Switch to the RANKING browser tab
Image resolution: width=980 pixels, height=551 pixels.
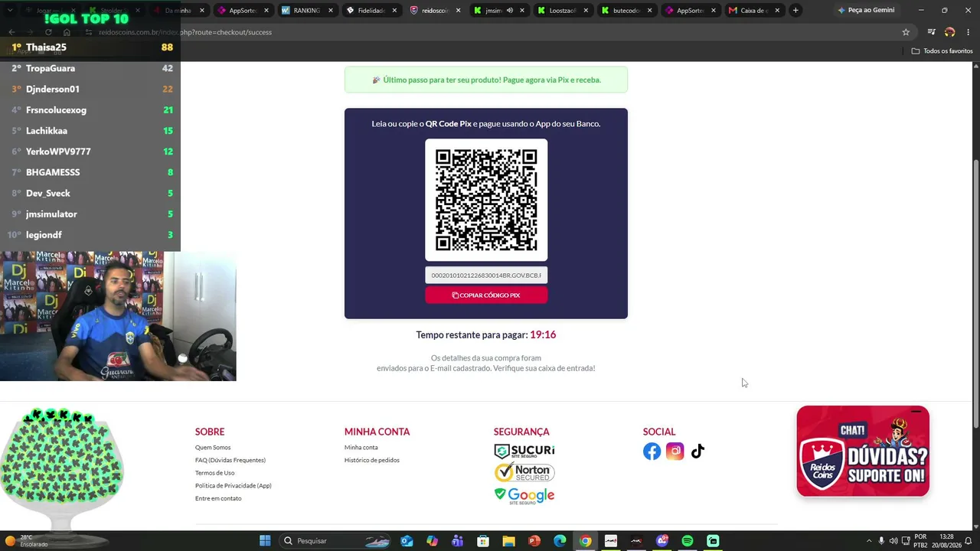[x=306, y=11]
